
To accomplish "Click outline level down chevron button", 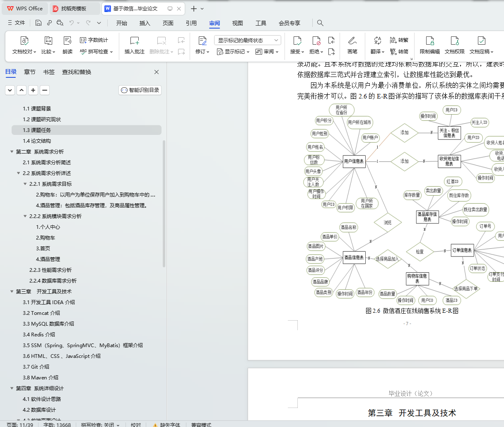I will click(10, 90).
